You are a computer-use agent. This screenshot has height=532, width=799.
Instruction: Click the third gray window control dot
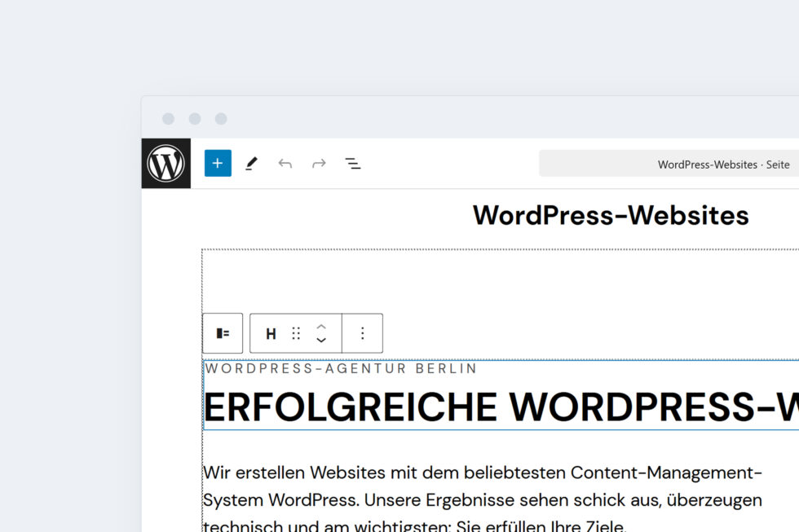[x=221, y=119]
